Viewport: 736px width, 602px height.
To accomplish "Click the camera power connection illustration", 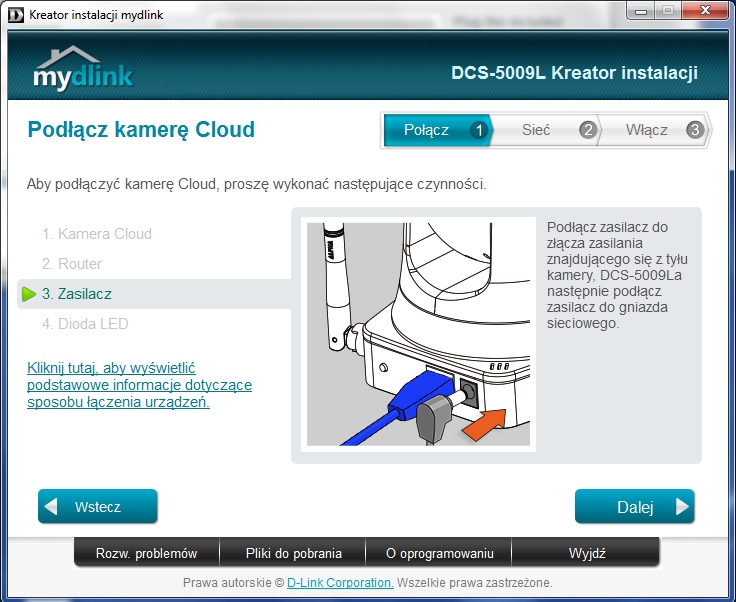I will (418, 334).
